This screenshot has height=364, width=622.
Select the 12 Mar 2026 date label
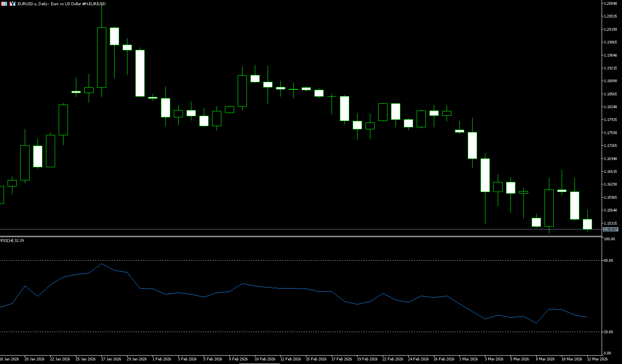point(597,359)
